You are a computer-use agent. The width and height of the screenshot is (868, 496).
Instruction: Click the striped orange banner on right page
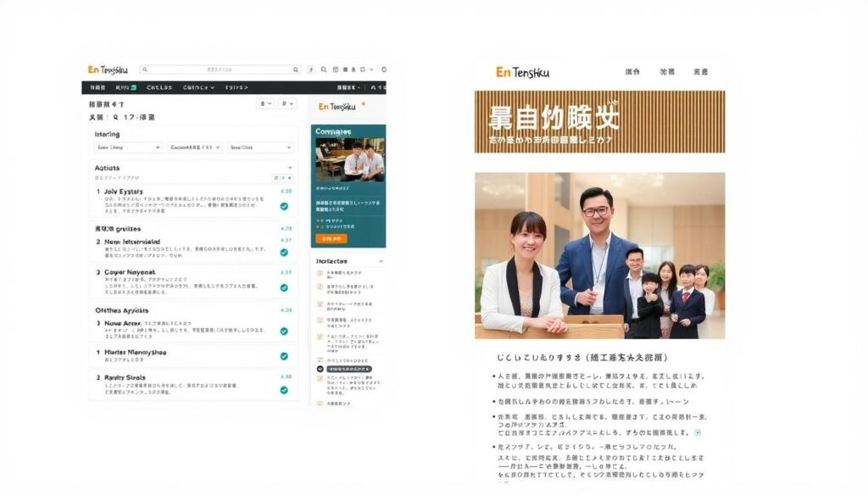(599, 122)
